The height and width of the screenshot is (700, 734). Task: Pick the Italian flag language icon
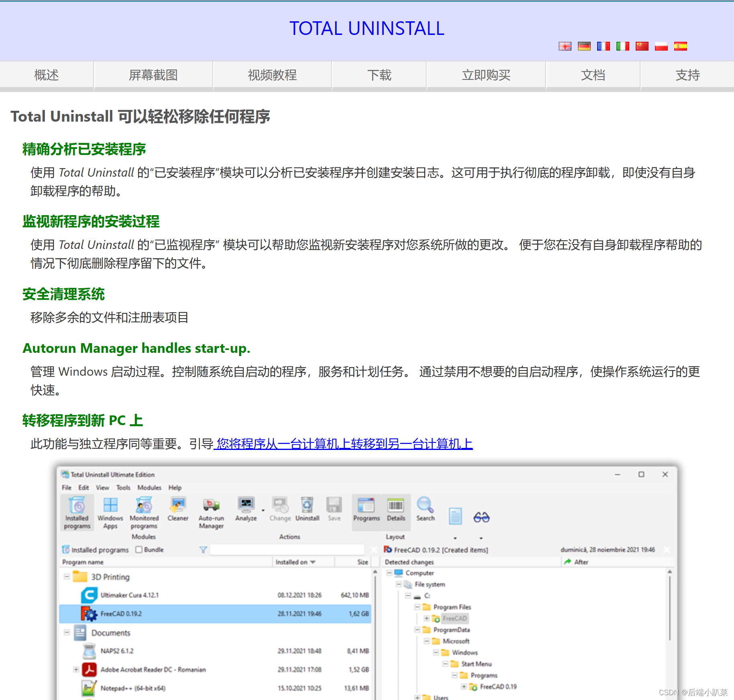pos(623,46)
